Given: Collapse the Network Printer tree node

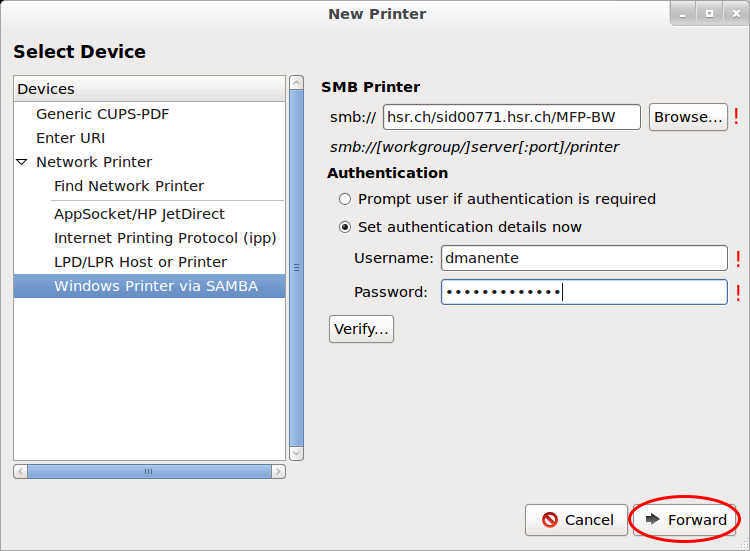Looking at the screenshot, I should (x=22, y=162).
